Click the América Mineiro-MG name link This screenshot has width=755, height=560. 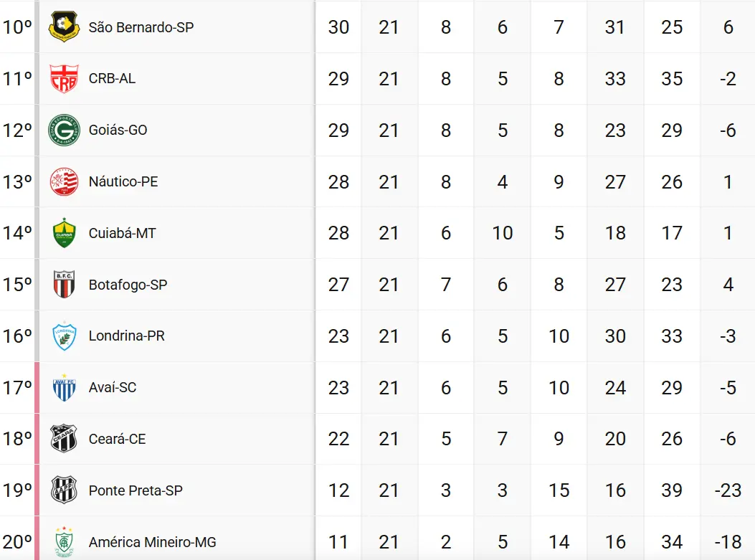(x=153, y=542)
